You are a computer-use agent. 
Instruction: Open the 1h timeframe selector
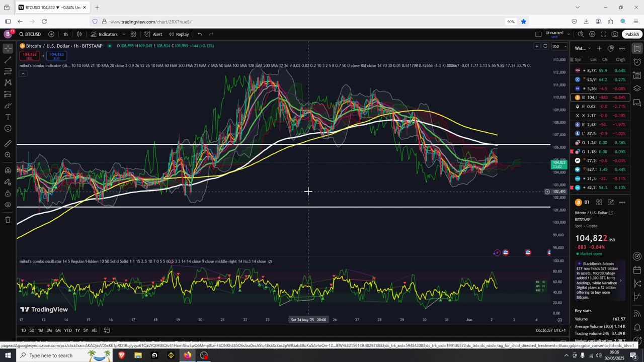(x=65, y=34)
